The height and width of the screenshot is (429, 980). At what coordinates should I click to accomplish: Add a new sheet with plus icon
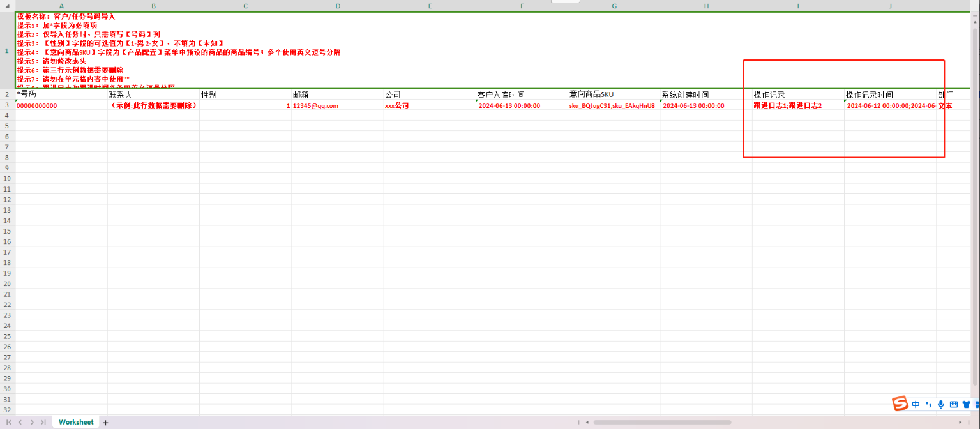pyautogui.click(x=106, y=423)
